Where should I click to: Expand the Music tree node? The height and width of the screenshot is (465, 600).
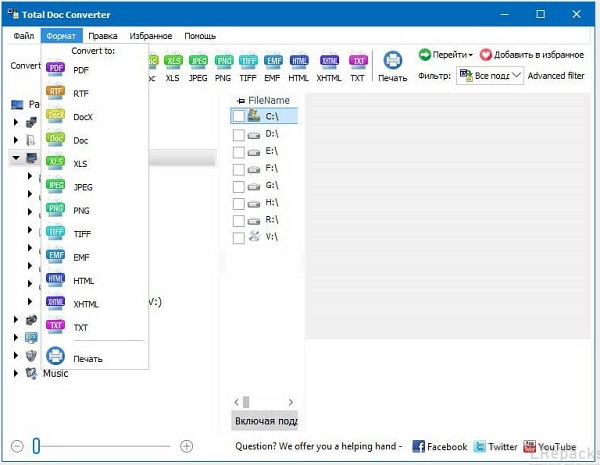point(16,373)
